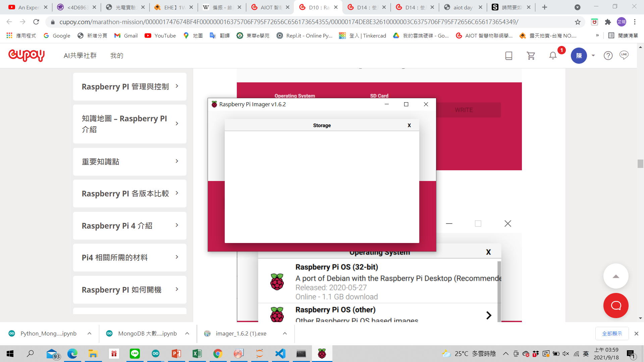Open the shopping cart icon
The width and height of the screenshot is (644, 362).
coord(531,56)
